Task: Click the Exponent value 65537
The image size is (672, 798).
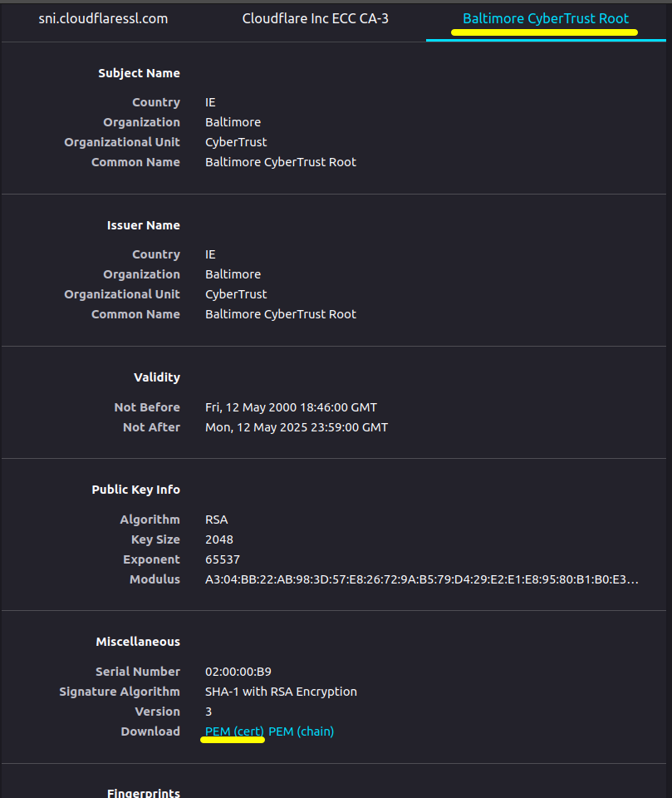Action: pos(223,559)
